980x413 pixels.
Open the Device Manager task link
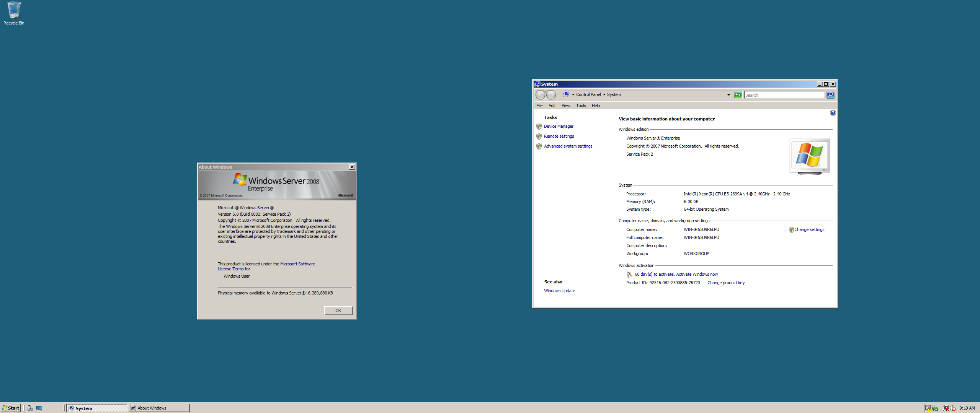pyautogui.click(x=558, y=126)
